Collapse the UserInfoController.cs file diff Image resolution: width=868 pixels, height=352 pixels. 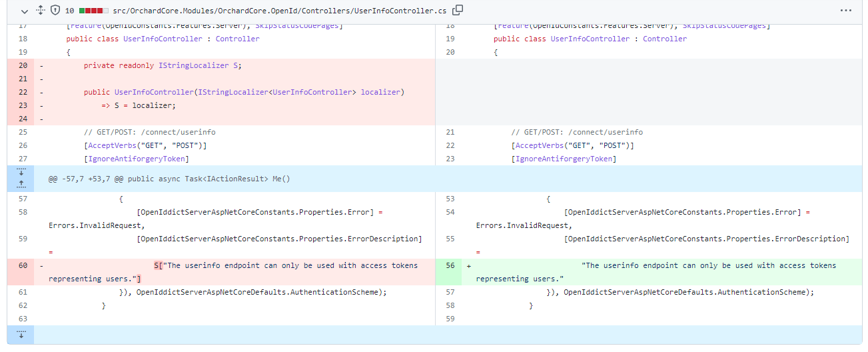tap(24, 11)
